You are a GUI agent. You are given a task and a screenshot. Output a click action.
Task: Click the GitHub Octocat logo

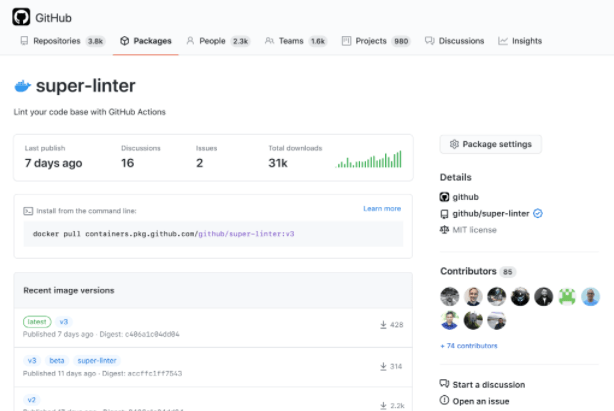pos(22,16)
